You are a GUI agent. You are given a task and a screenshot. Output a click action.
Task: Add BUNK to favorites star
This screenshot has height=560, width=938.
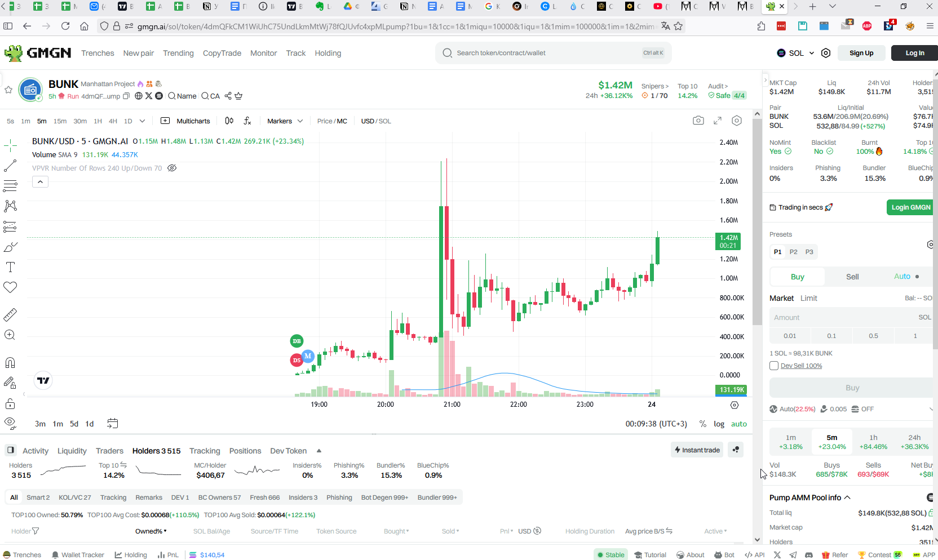pyautogui.click(x=8, y=90)
